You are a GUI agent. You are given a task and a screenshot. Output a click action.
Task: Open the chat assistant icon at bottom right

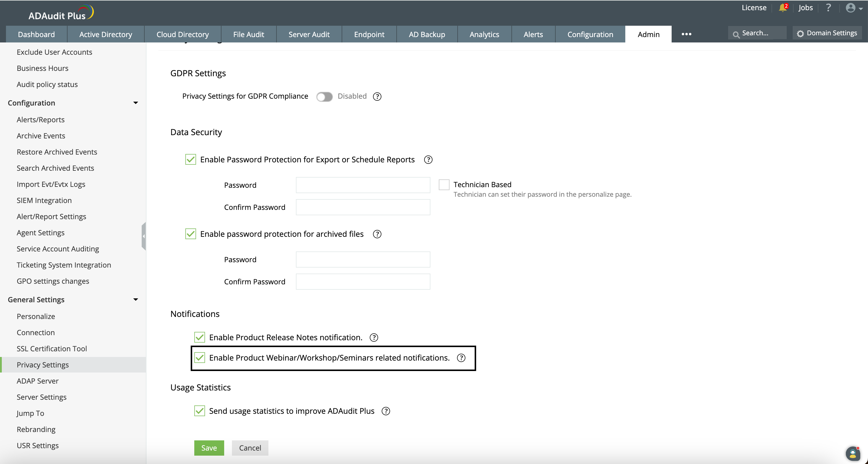[x=852, y=454]
